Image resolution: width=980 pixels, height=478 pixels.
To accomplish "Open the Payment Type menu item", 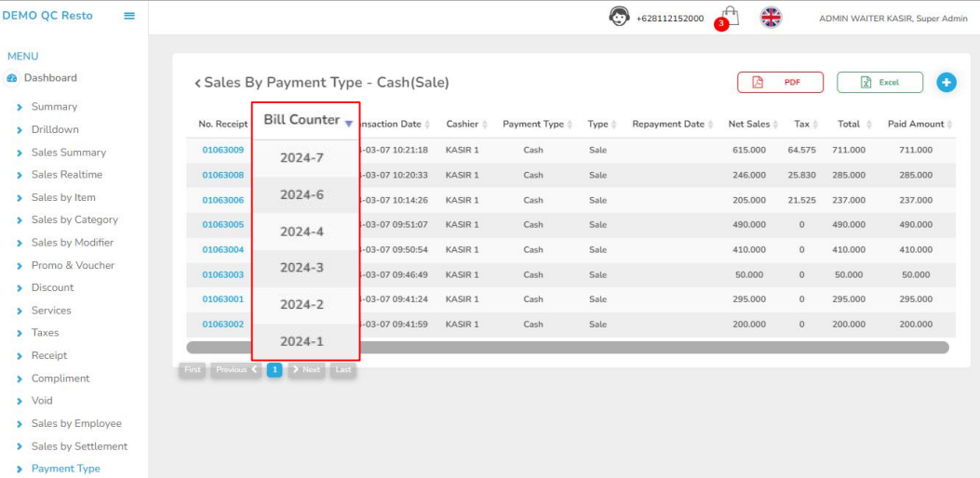I will tap(65, 469).
